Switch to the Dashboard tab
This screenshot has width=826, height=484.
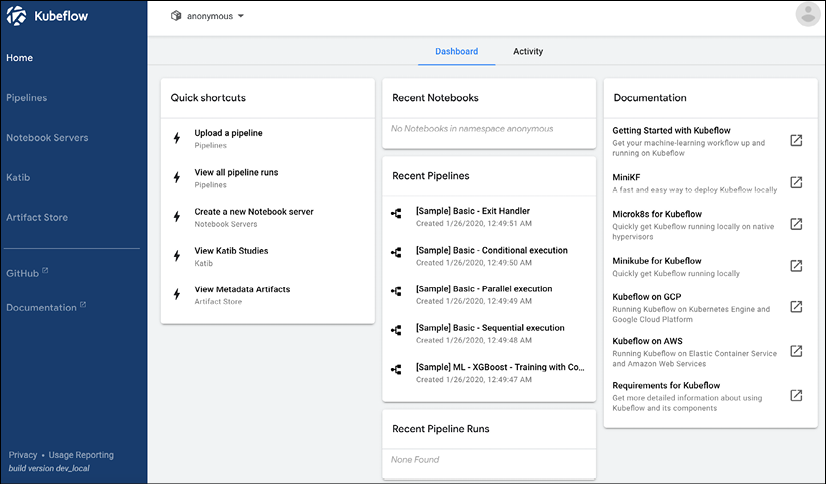pos(456,51)
